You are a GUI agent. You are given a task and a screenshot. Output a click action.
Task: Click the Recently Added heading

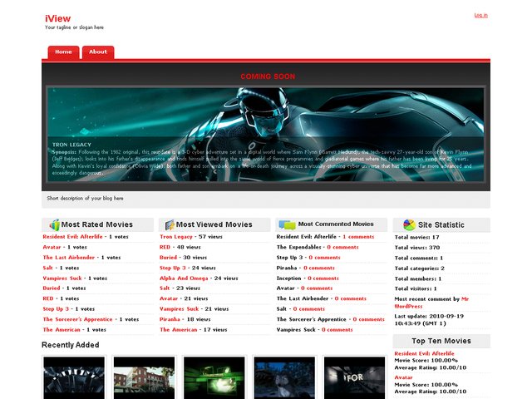pos(70,345)
